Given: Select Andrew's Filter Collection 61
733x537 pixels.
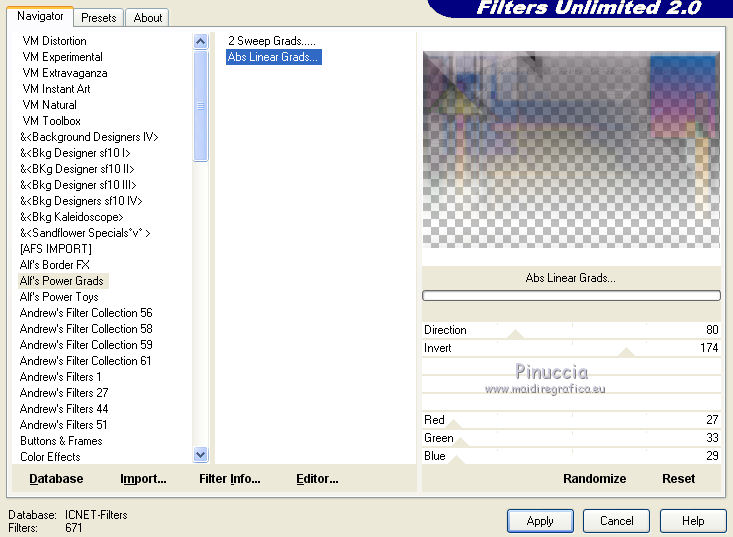Looking at the screenshot, I should point(85,361).
